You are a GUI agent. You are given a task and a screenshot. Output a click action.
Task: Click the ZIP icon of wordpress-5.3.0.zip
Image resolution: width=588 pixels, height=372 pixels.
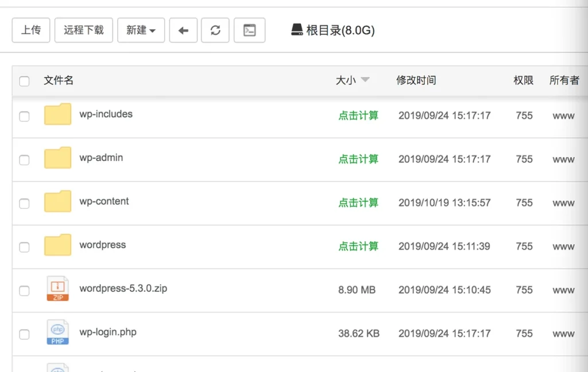57,288
